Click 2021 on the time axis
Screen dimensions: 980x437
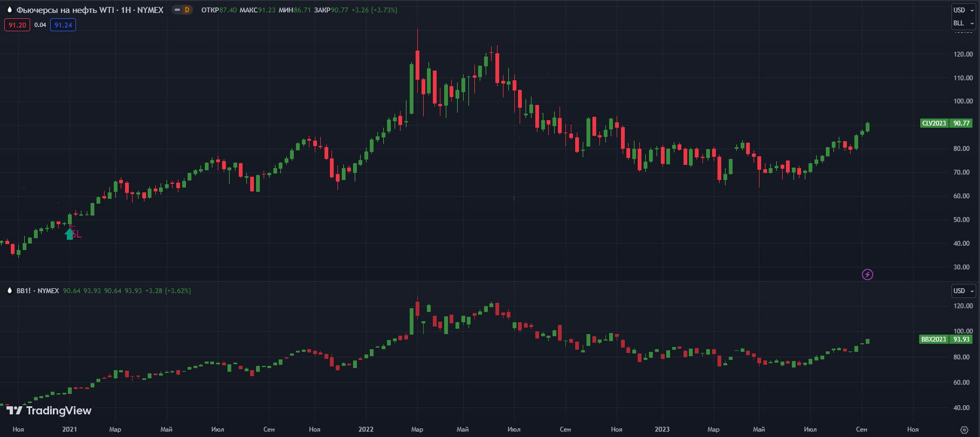click(70, 429)
